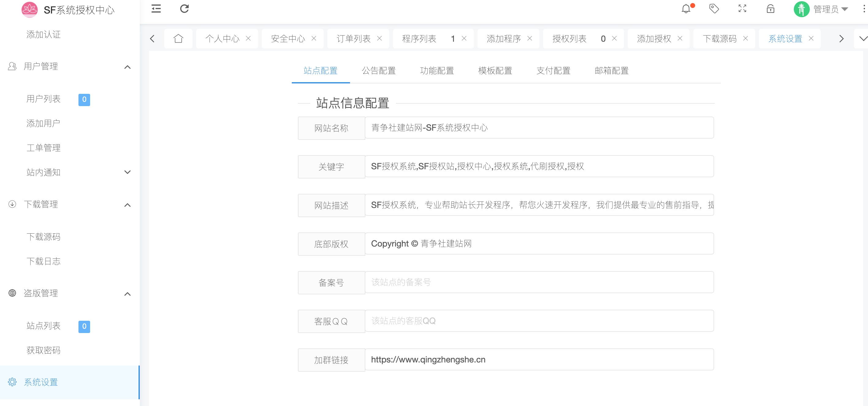Switch to the 公告配置 tab
The image size is (868, 406).
click(379, 71)
